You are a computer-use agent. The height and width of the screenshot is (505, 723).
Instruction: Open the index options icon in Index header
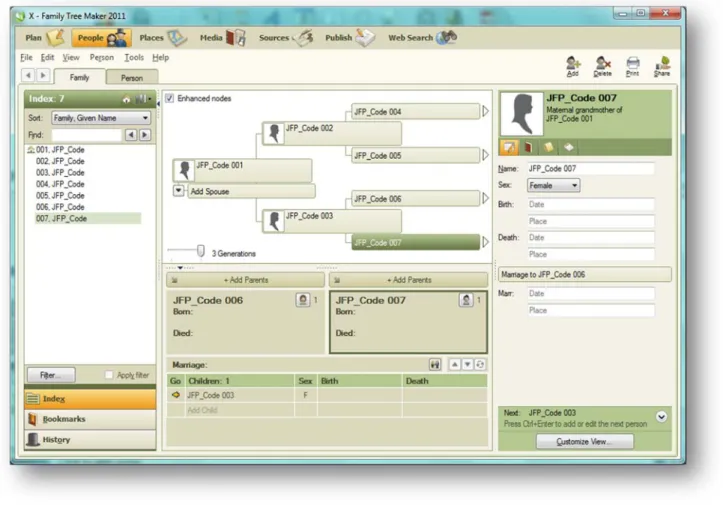coord(142,99)
